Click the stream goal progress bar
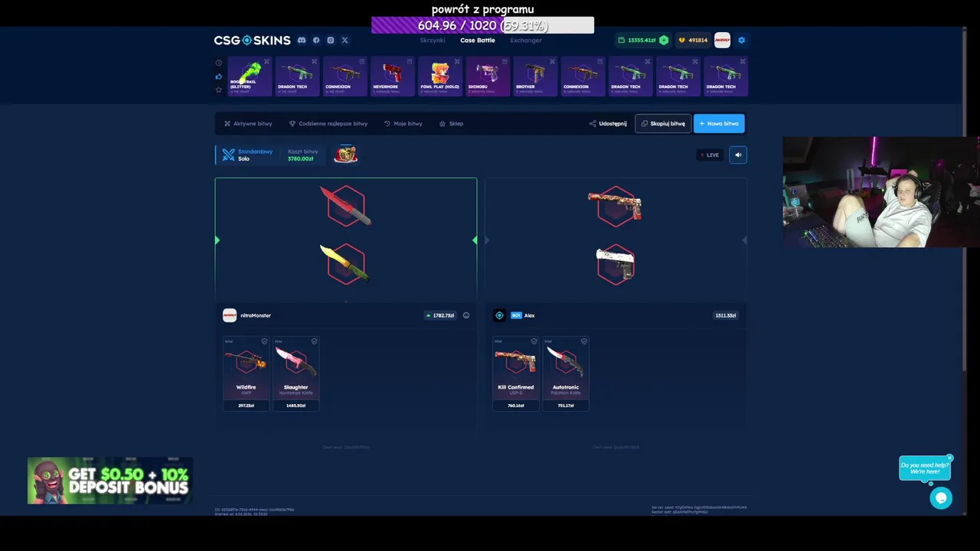Screen dimensions: 980x551 coord(482,25)
